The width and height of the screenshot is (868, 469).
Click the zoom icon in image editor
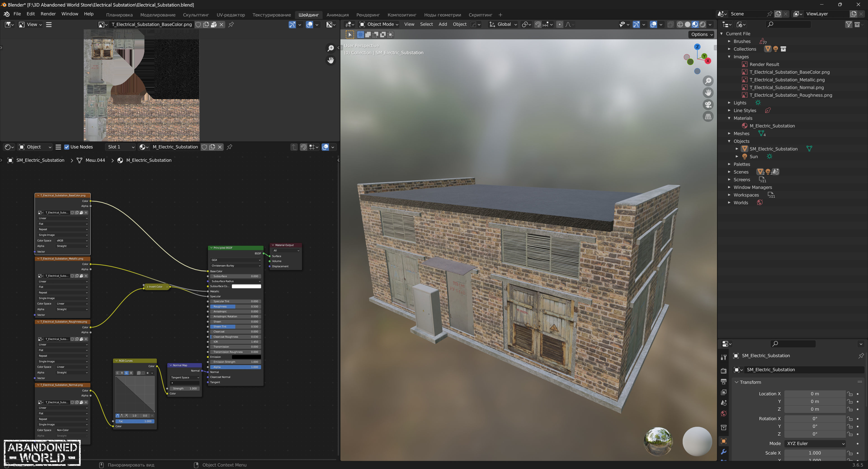pyautogui.click(x=330, y=48)
